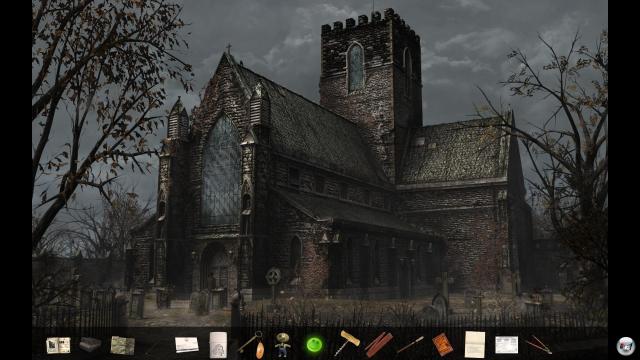Select the white printed document item
This screenshot has width=640, height=360.
507,345
